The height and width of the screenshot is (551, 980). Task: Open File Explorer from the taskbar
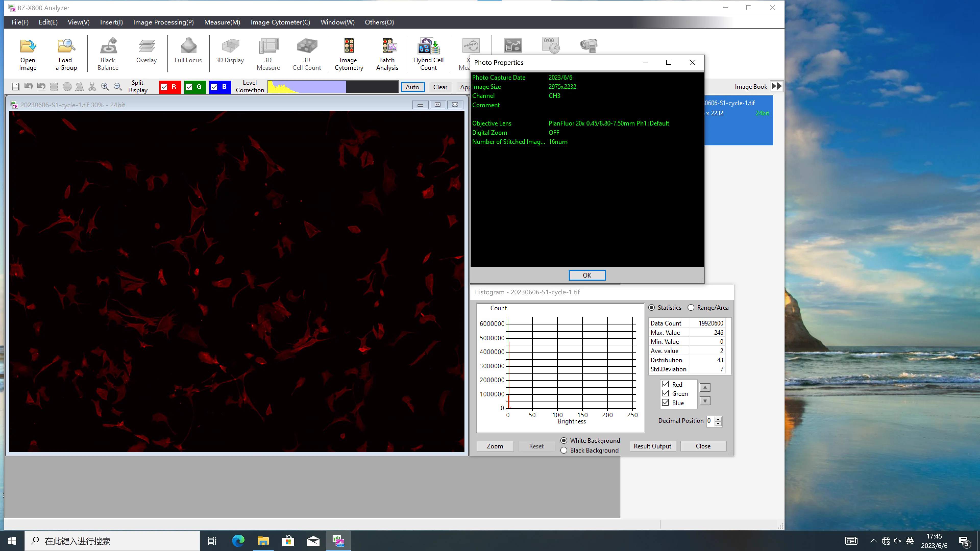coord(263,541)
